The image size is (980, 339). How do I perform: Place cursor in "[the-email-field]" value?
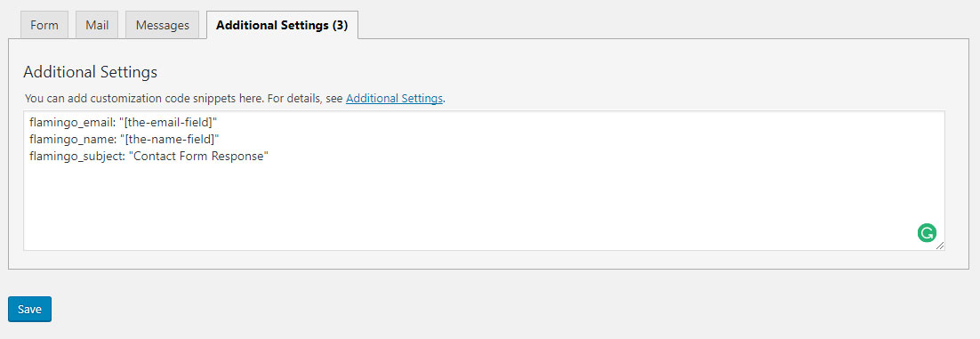click(x=167, y=122)
